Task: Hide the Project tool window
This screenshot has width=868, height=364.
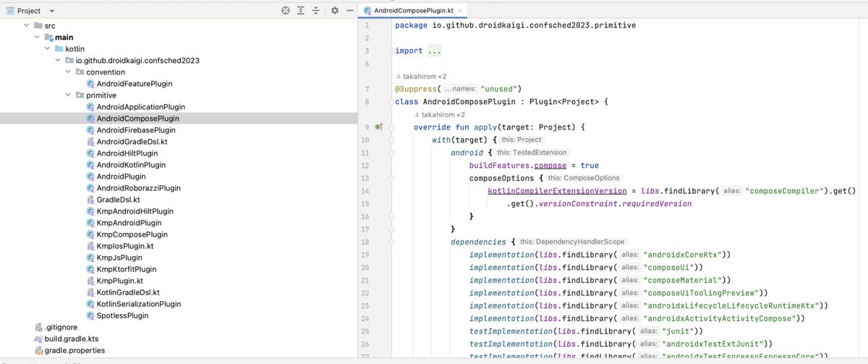Action: pyautogui.click(x=350, y=11)
